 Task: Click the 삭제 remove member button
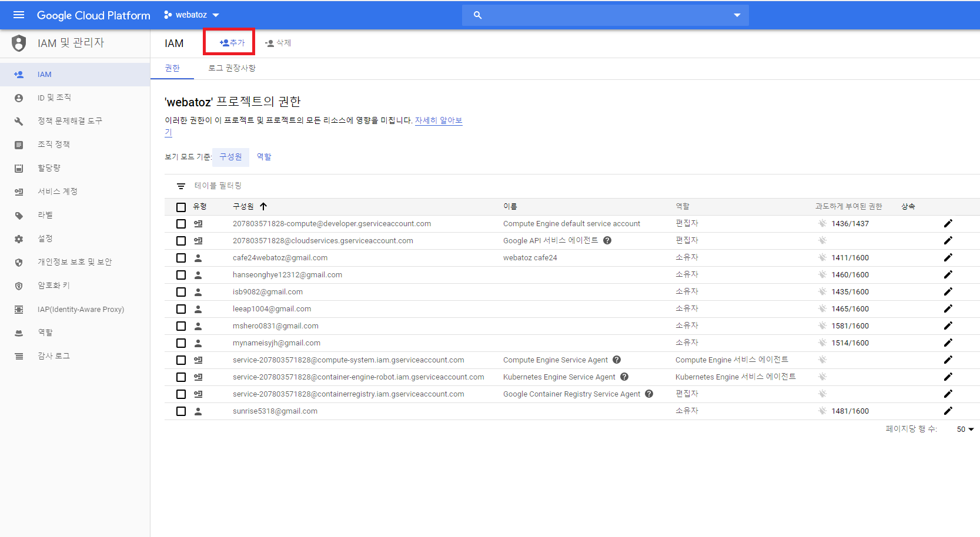[x=277, y=43]
